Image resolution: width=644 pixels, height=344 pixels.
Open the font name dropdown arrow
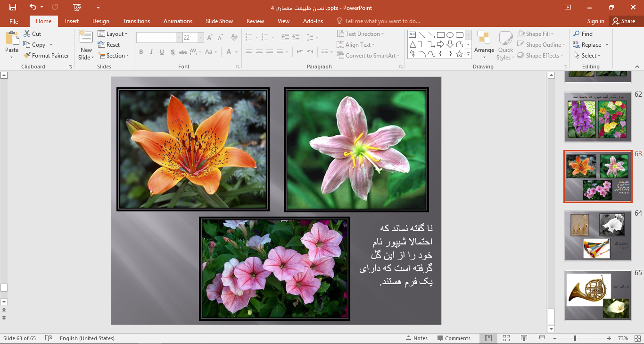[x=179, y=38]
